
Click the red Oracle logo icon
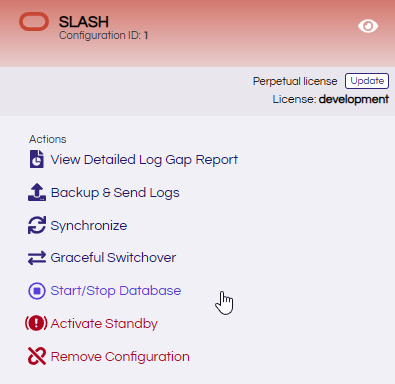[34, 22]
